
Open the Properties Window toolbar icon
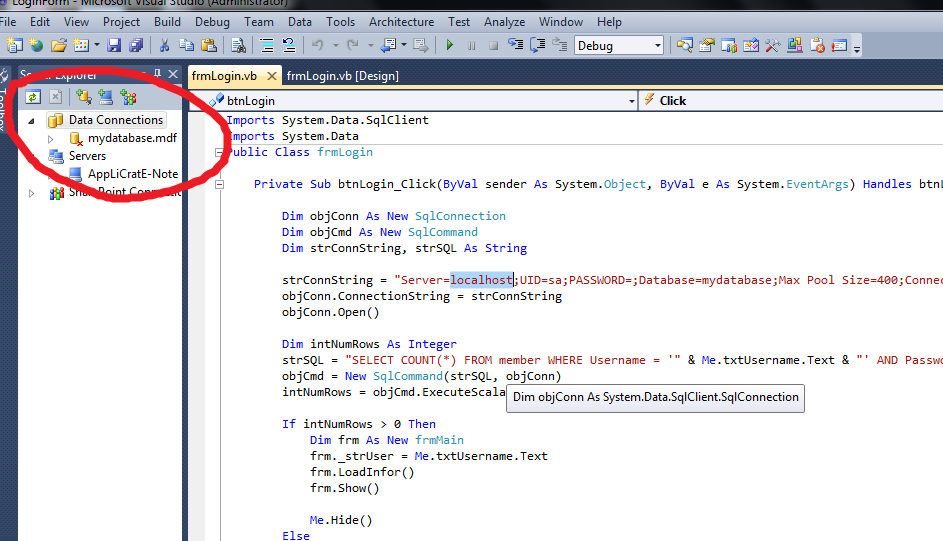[x=707, y=45]
